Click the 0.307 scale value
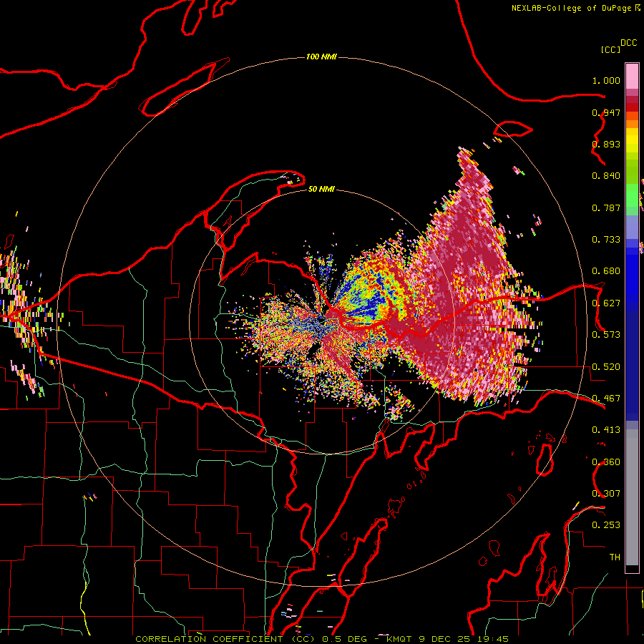 tap(606, 494)
